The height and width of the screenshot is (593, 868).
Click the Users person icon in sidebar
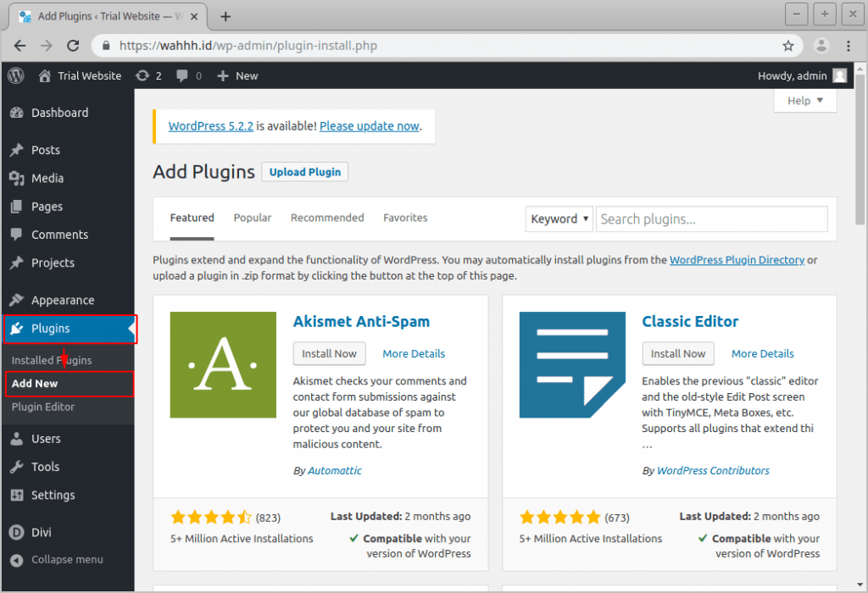(17, 439)
